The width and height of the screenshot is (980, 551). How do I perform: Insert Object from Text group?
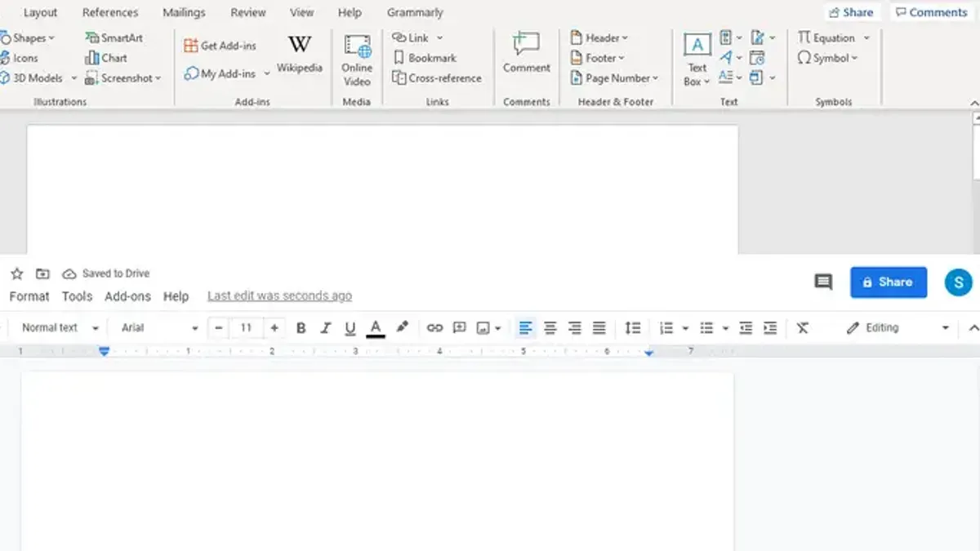tap(762, 78)
